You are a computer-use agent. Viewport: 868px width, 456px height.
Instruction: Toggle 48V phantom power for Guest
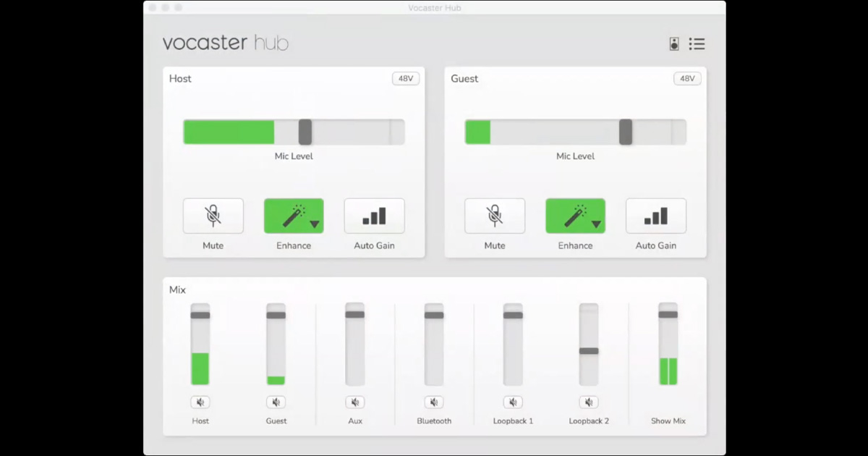687,78
